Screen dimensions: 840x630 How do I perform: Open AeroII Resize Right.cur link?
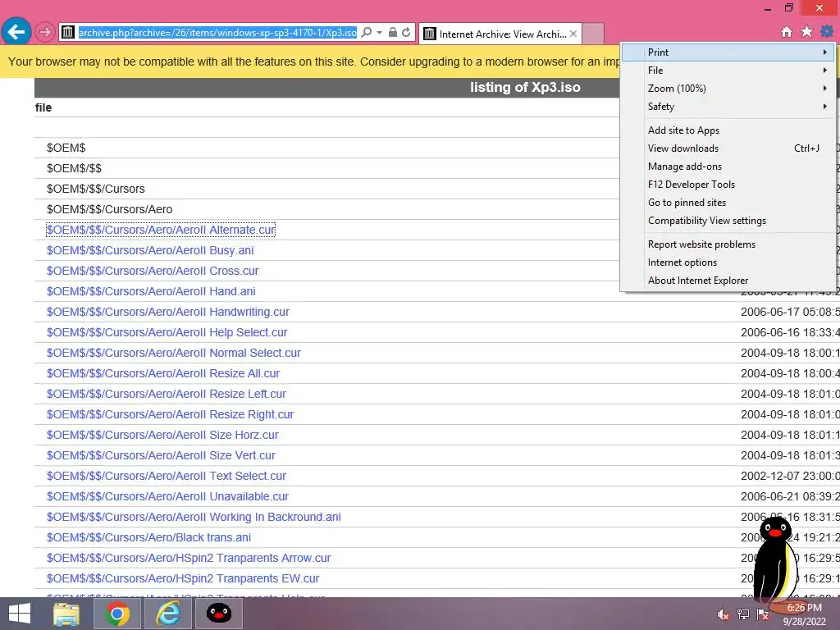point(170,414)
